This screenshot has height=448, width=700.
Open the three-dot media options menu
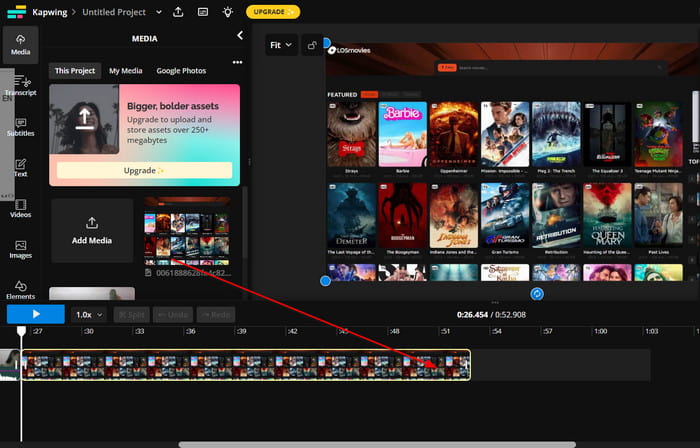tap(238, 62)
